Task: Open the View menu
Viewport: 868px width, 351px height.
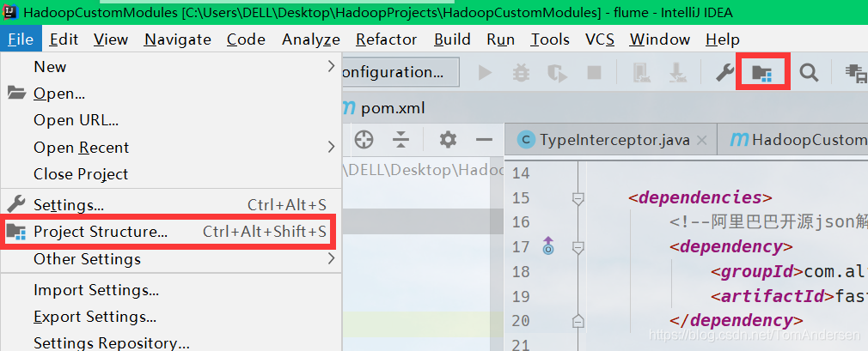Action: [111, 39]
